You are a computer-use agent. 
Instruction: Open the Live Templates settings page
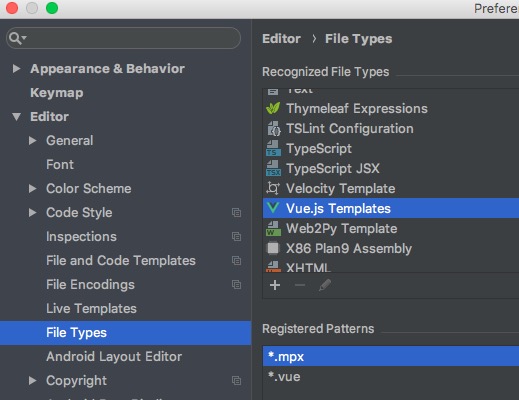(91, 309)
